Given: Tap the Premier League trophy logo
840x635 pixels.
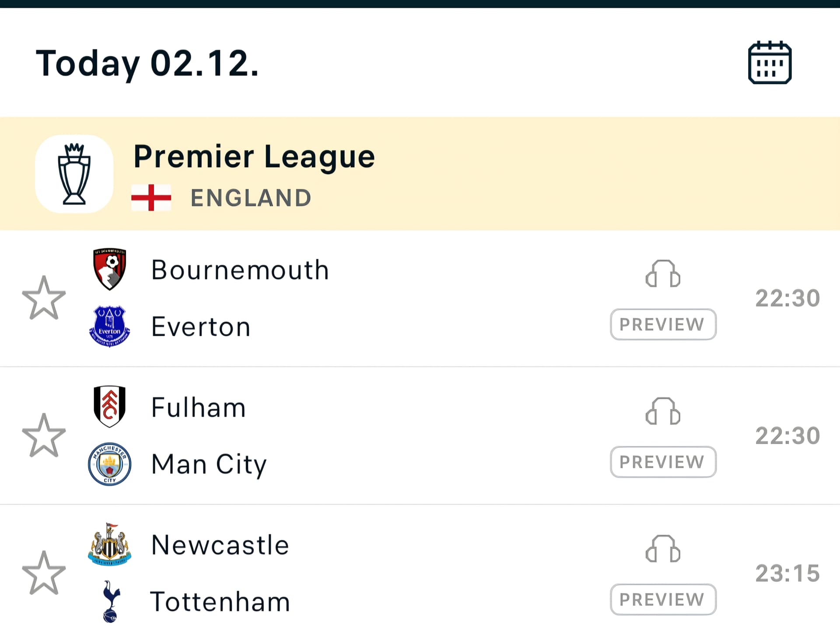Looking at the screenshot, I should click(x=74, y=174).
